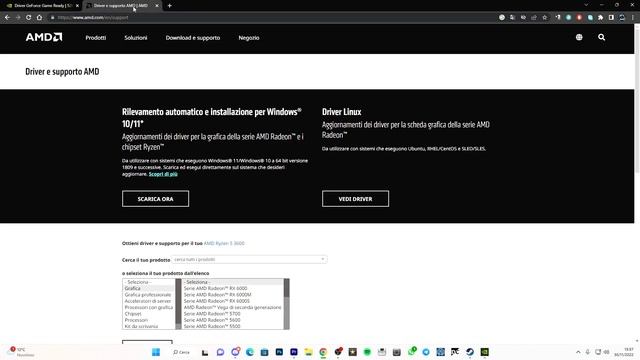Open weather widget in taskbar
The width and height of the screenshot is (640, 360).
(x=22, y=352)
